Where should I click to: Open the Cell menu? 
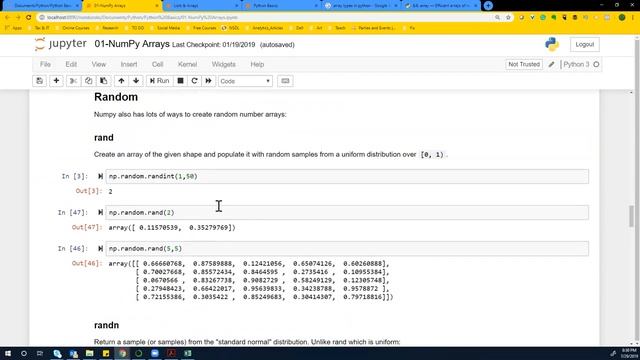coord(158,64)
